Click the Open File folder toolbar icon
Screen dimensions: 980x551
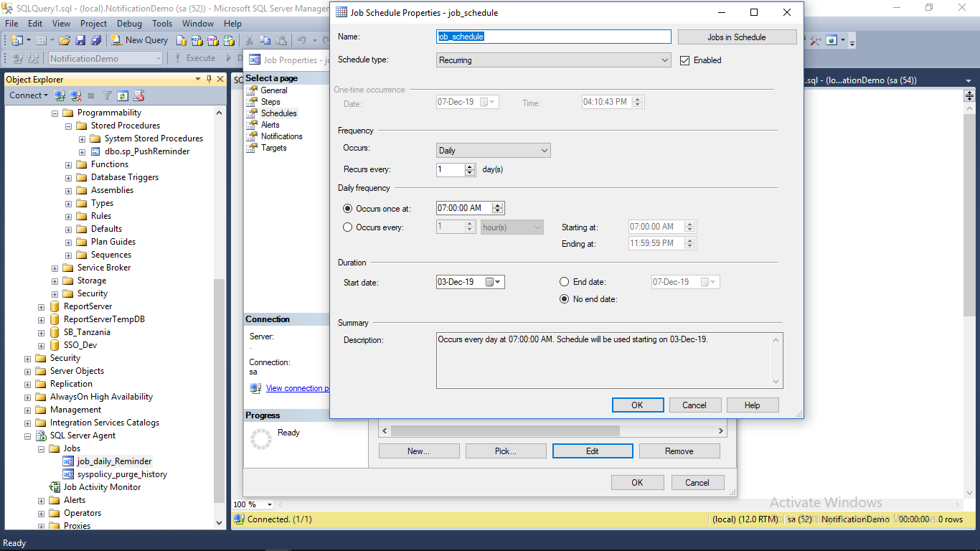[x=65, y=40]
